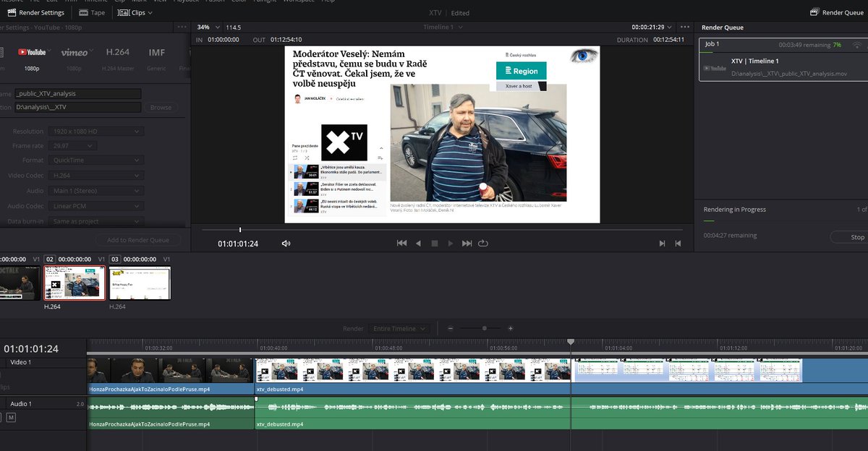Click timeline zoom in plus button
868x451 pixels.
pos(510,328)
